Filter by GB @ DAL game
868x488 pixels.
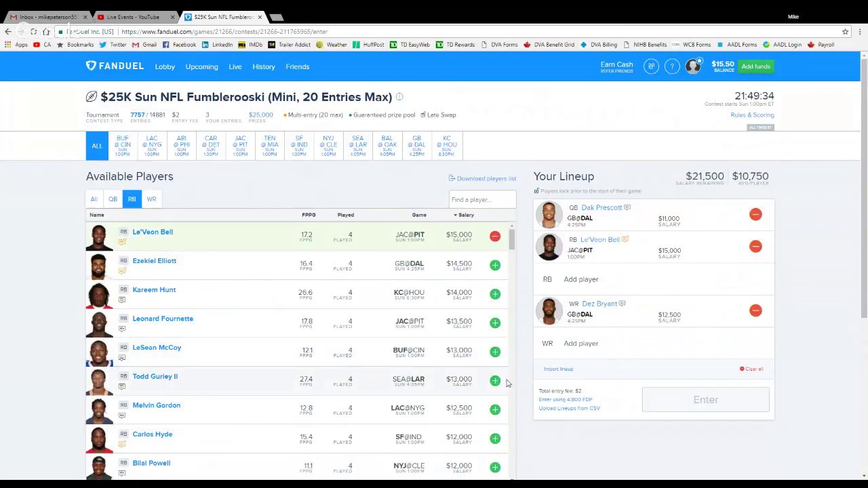[x=416, y=146]
